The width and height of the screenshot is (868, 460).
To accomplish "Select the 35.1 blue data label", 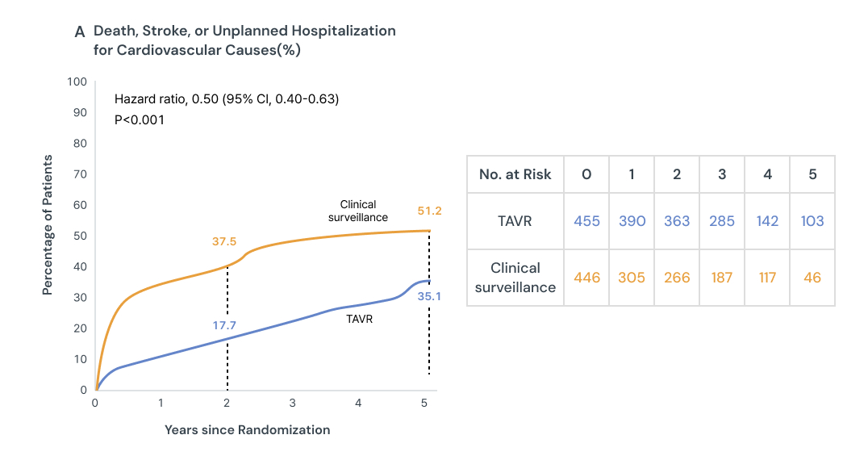I will 430,296.
